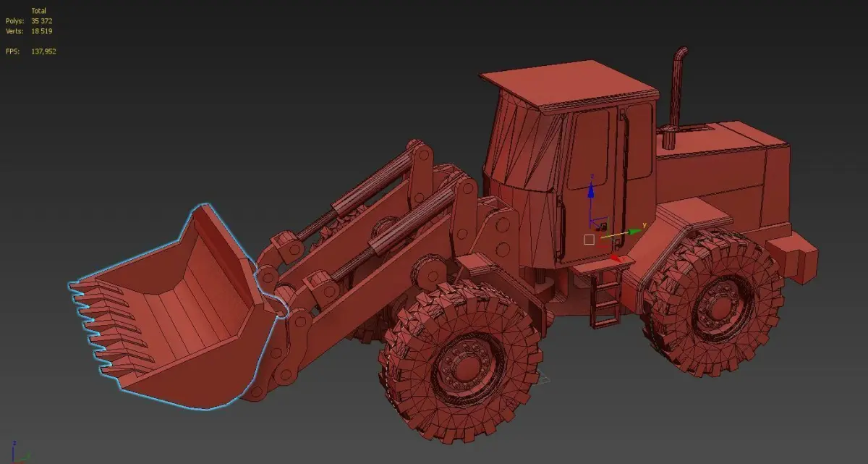Click the small white square beside the gizmo

pyautogui.click(x=589, y=240)
